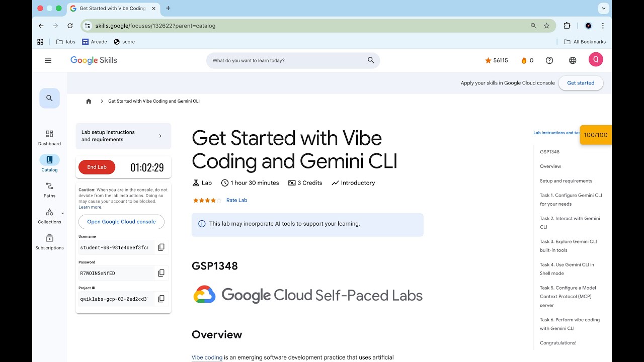
Task: Jump to Congratulations section
Action: pyautogui.click(x=558, y=343)
